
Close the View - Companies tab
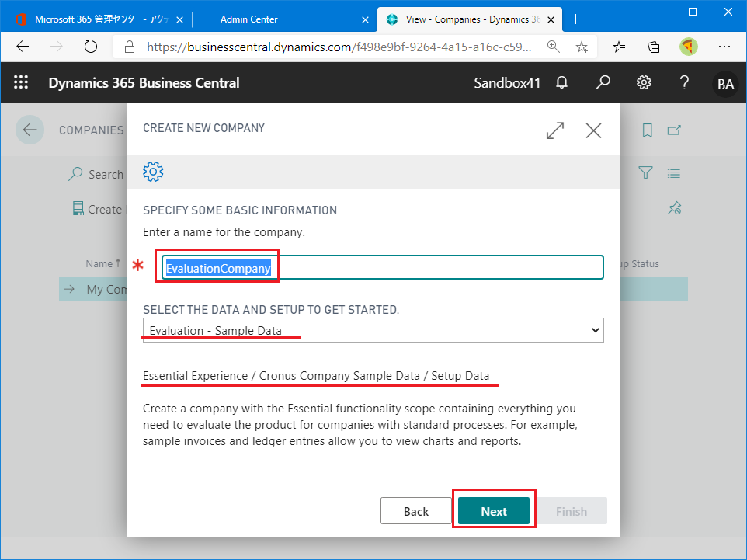coord(551,19)
